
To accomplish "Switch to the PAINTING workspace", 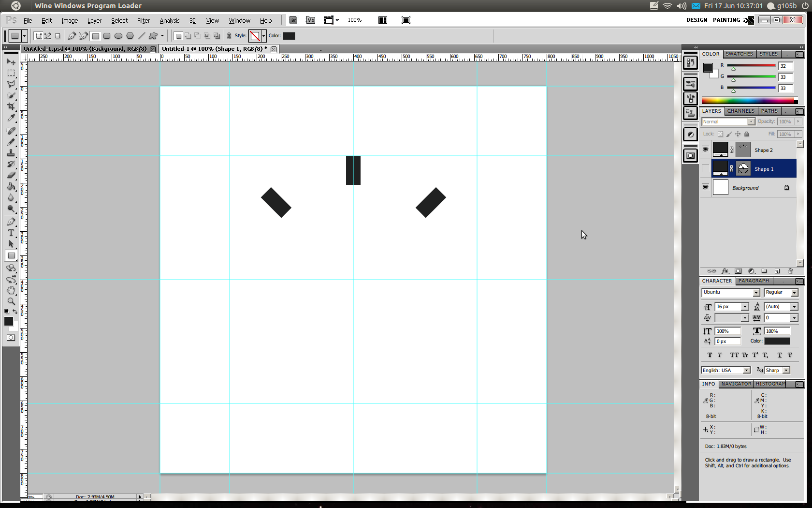I will 726,20.
